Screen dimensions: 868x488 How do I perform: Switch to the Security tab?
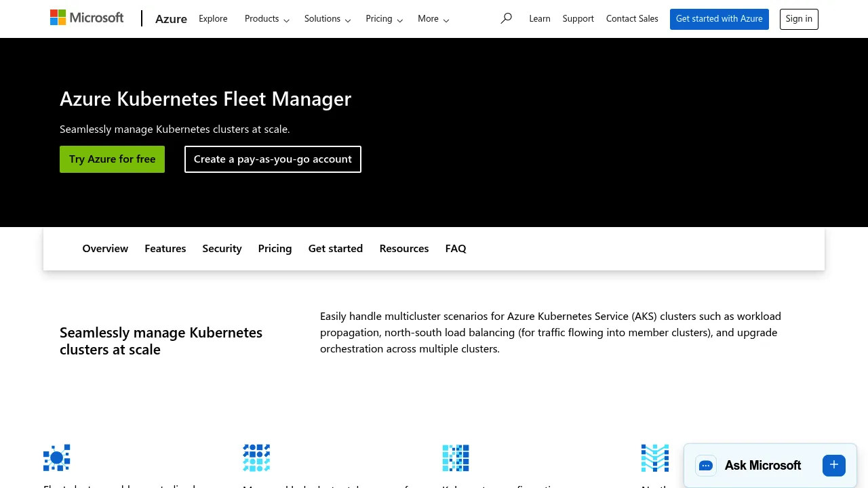[222, 249]
